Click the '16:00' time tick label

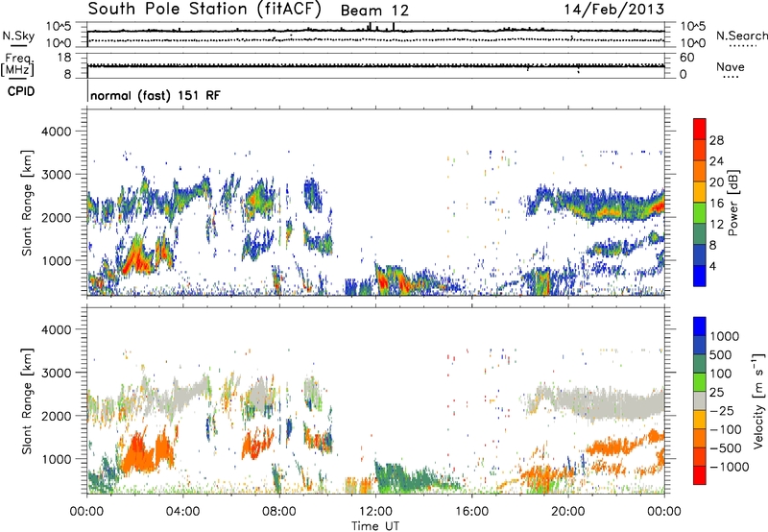[x=471, y=512]
